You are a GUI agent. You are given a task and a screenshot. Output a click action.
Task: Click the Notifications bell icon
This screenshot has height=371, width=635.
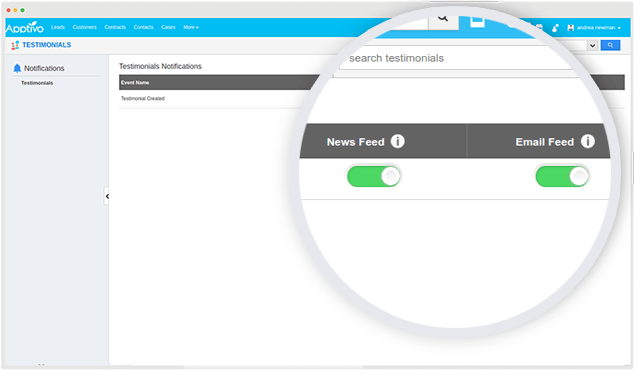[17, 68]
